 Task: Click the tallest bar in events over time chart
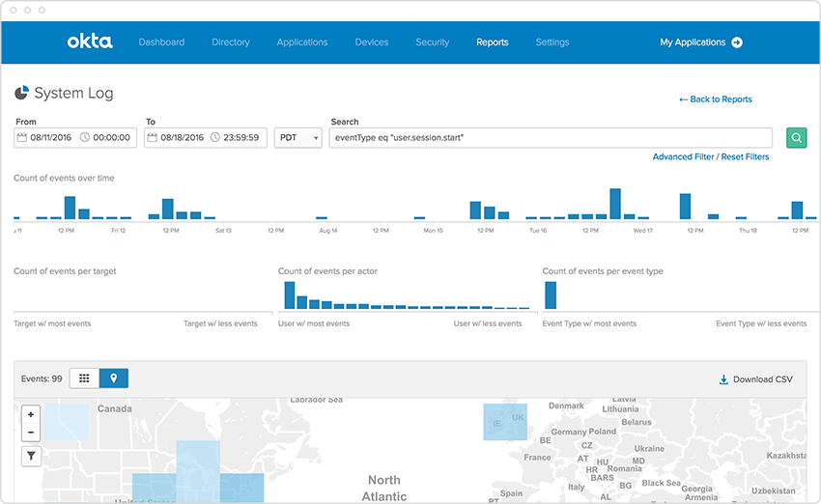click(x=615, y=204)
